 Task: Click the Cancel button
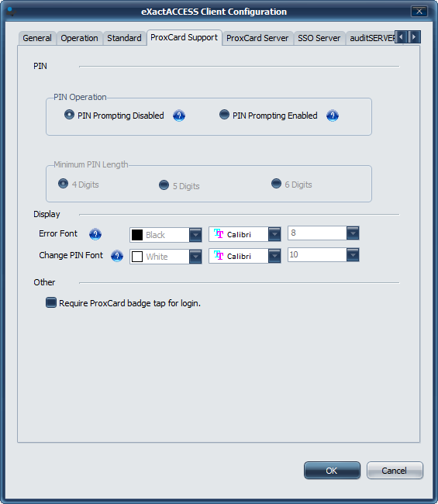395,470
